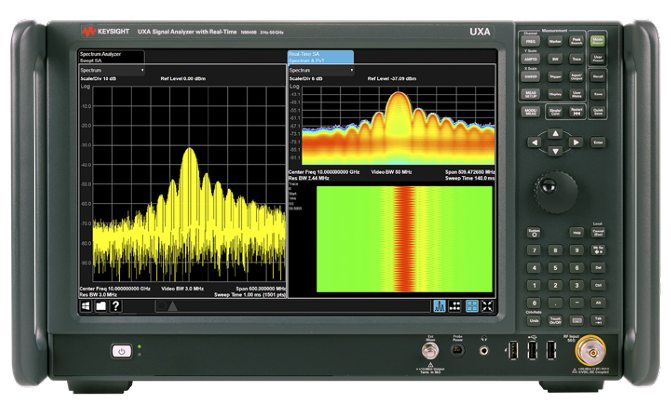Open the left Spectrum view dropdown
The width and height of the screenshot is (671, 402).
pyautogui.click(x=112, y=70)
